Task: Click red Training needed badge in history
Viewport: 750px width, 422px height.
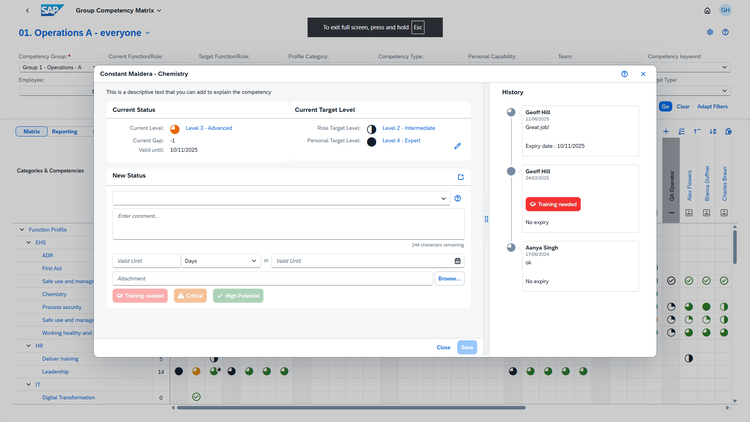Action: coord(553,204)
